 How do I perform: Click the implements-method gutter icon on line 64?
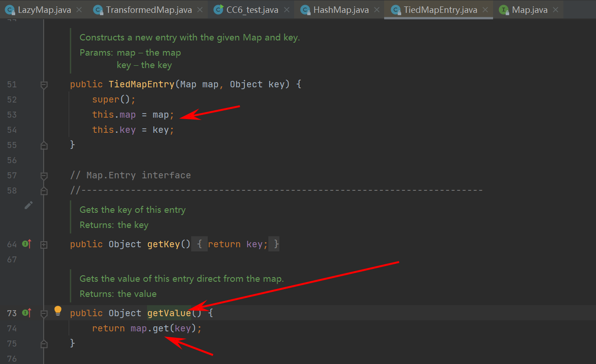[27, 244]
